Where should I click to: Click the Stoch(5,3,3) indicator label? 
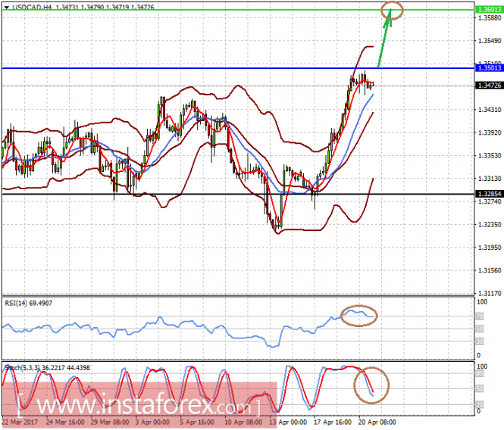point(48,368)
